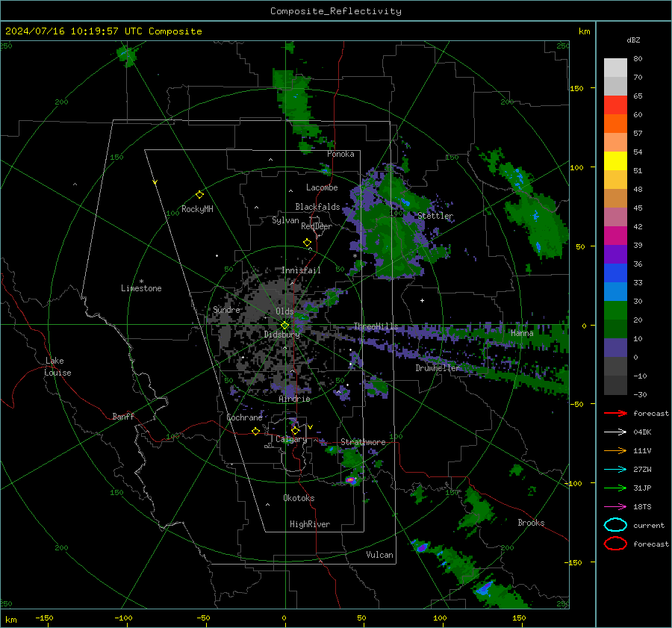Pick the magenta 42 dBZ swatch
The height and width of the screenshot is (628, 672).
615,235
